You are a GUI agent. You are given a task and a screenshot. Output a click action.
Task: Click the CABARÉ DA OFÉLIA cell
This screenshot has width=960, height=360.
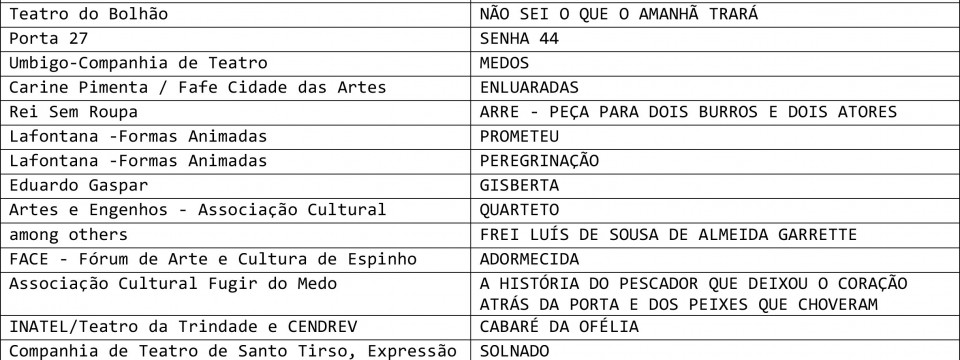click(715, 327)
